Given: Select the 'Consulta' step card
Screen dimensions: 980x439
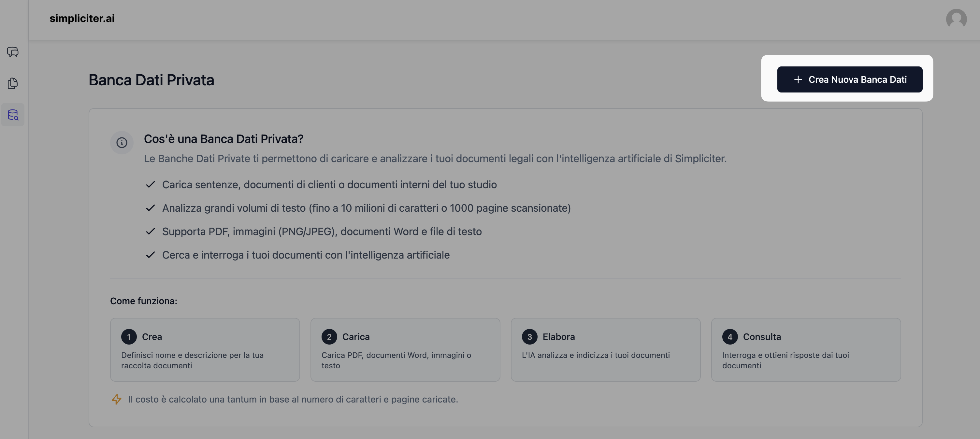Looking at the screenshot, I should coord(806,349).
